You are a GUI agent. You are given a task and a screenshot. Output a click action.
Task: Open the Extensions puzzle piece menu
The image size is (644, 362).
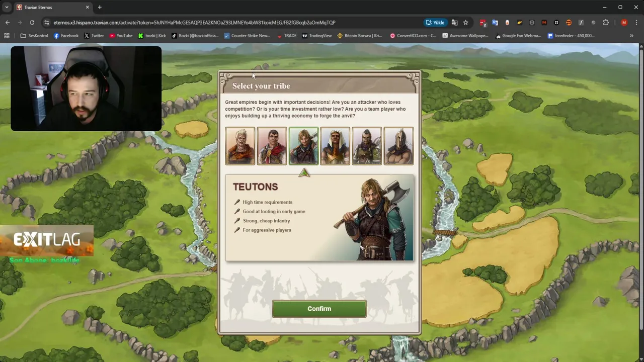[x=606, y=22]
